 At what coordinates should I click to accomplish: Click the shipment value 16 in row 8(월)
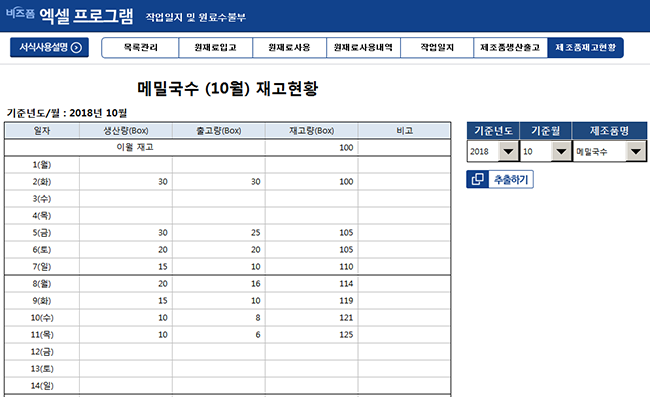256,283
